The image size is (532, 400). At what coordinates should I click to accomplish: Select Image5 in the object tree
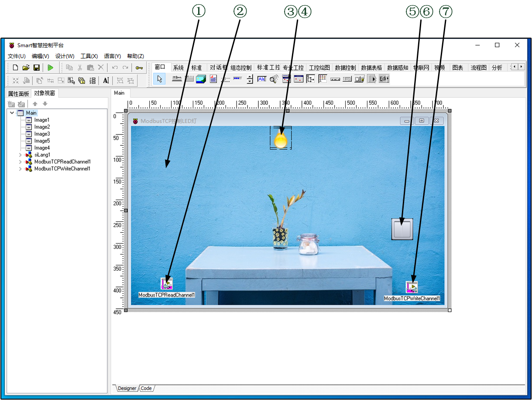tap(42, 141)
